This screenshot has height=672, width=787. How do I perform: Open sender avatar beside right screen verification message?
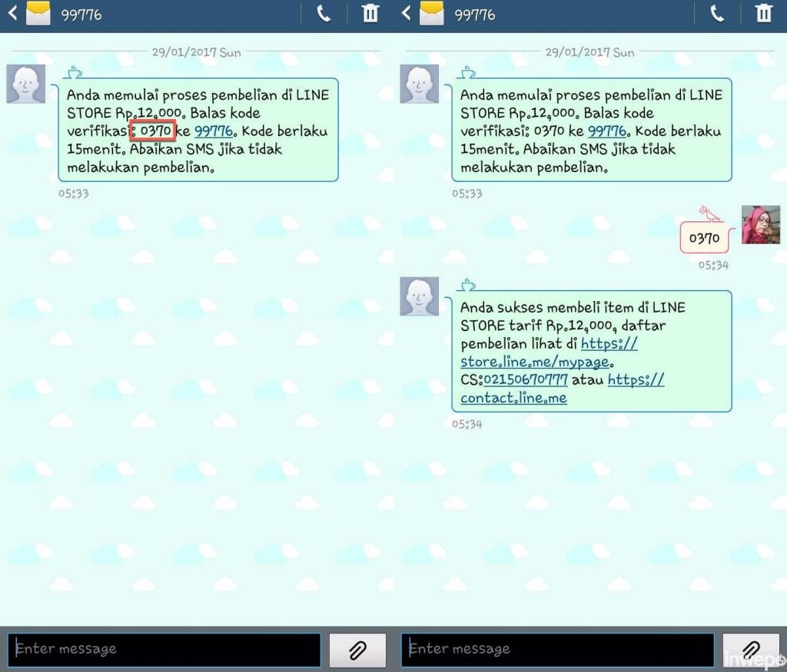(x=420, y=84)
